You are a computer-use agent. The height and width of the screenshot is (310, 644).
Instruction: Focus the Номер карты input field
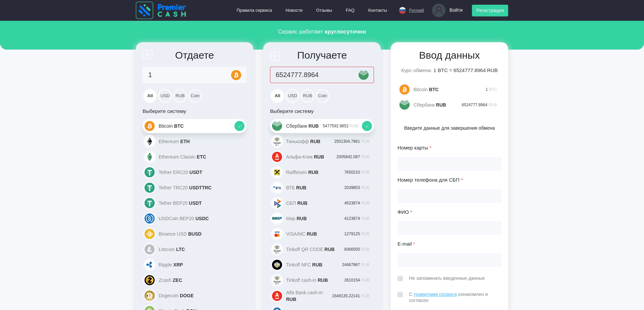coord(449,164)
